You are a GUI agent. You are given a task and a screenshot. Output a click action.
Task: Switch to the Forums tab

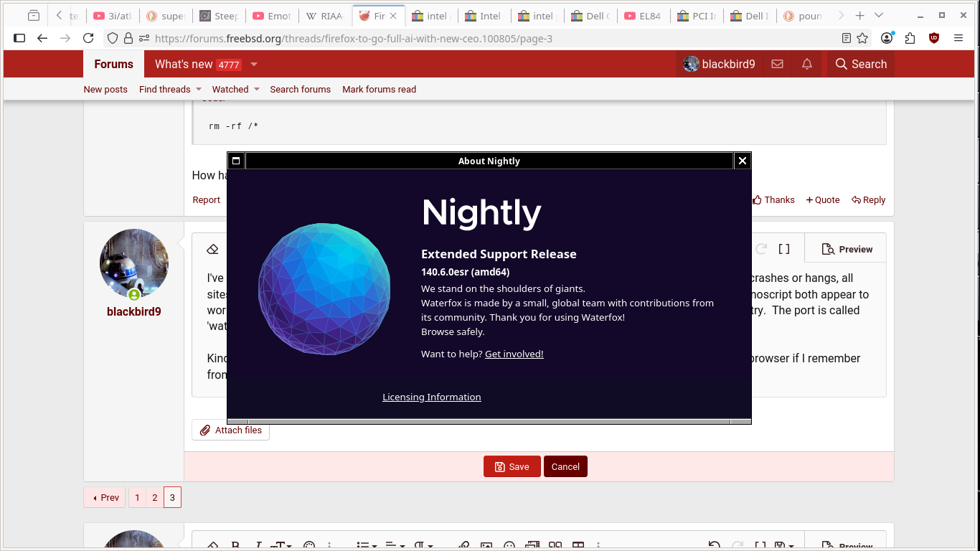(113, 64)
